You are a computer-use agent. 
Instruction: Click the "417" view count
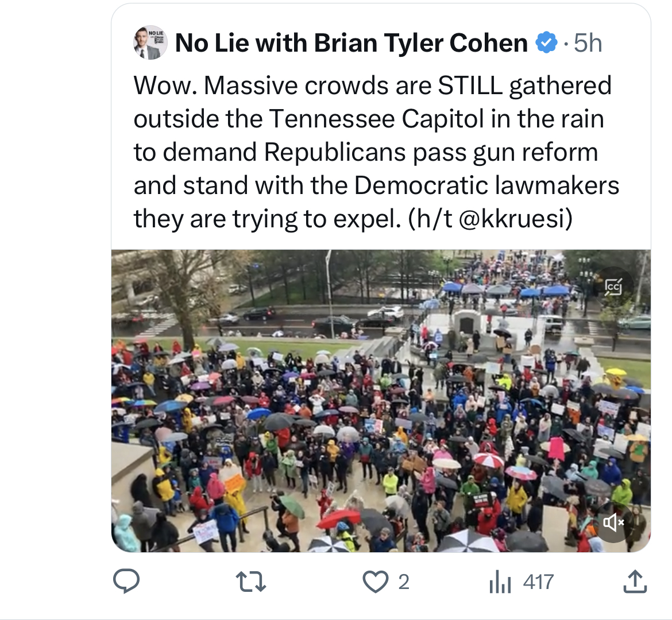[x=538, y=582]
